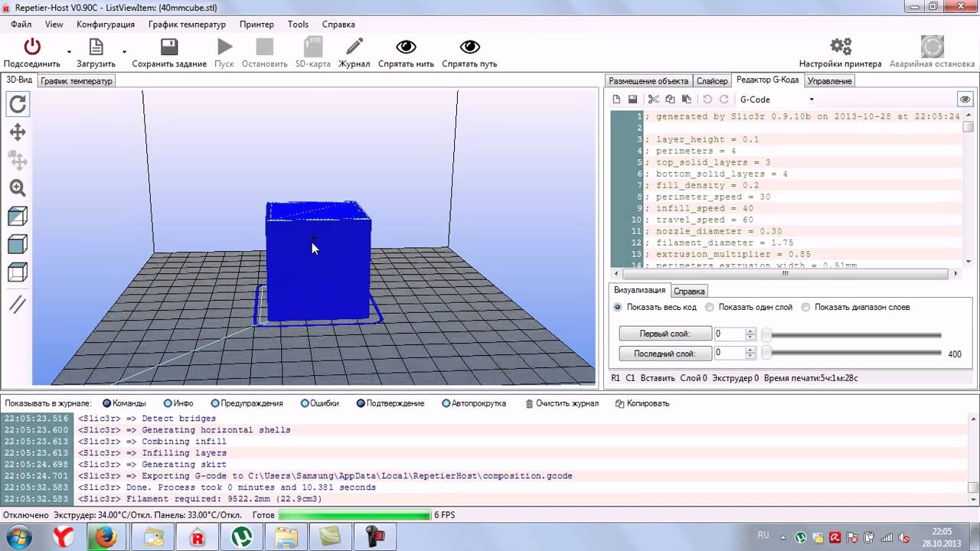980x551 pixels.
Task: Switch to the 'Слайсер' tab
Action: coord(711,80)
